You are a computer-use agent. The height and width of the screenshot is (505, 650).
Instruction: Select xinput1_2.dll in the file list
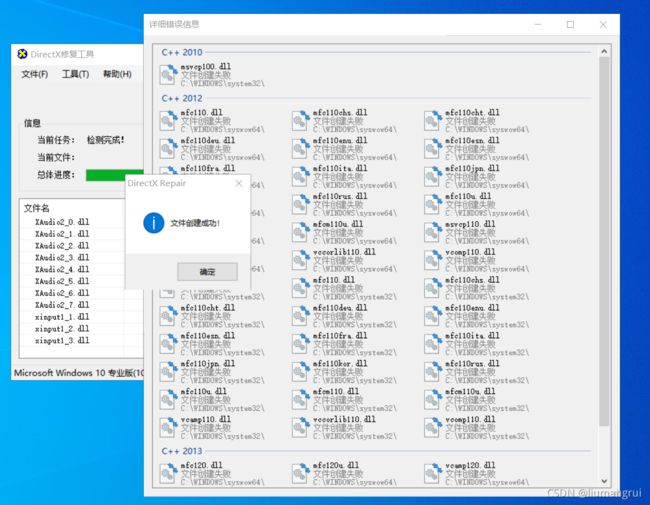(62, 329)
